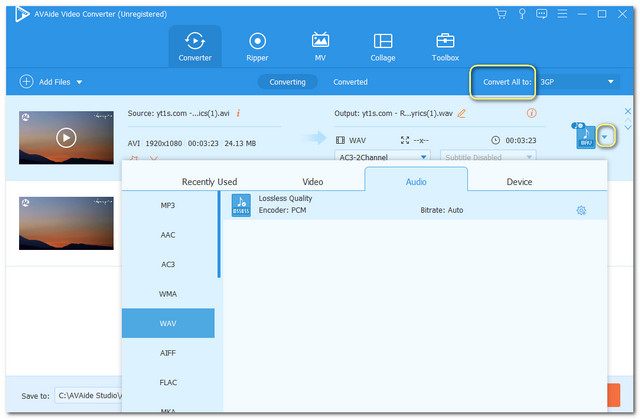The width and height of the screenshot is (640, 419).
Task: Remove first file with X icon
Action: (x=628, y=111)
